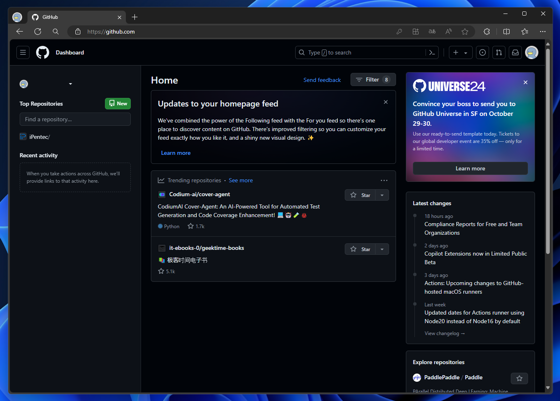560x401 pixels.
Task: Open the Issues icon in header
Action: [x=482, y=52]
